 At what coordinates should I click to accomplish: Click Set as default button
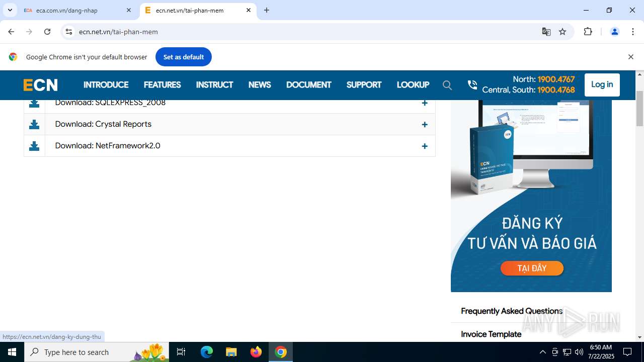[x=183, y=57]
